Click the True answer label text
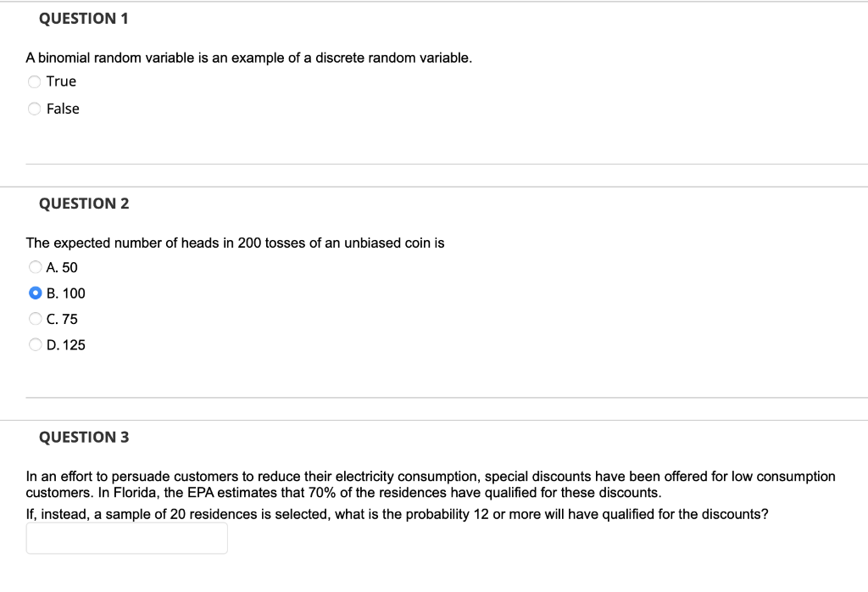The image size is (868, 592). (61, 81)
